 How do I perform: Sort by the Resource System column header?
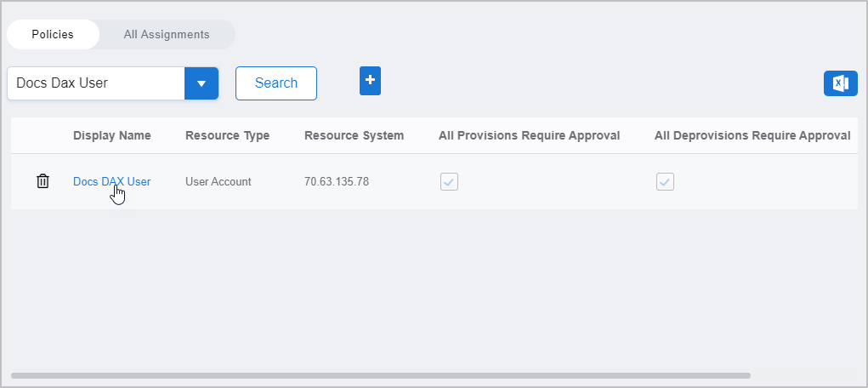tap(354, 135)
